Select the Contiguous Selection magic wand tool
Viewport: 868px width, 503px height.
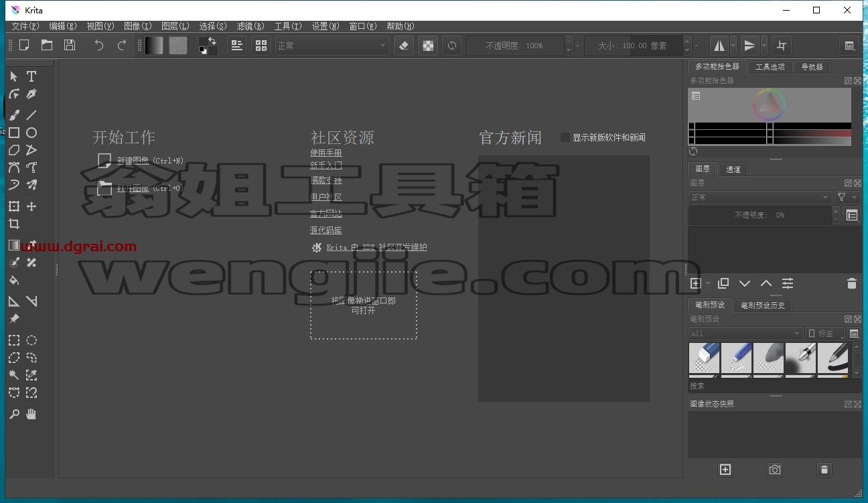14,375
